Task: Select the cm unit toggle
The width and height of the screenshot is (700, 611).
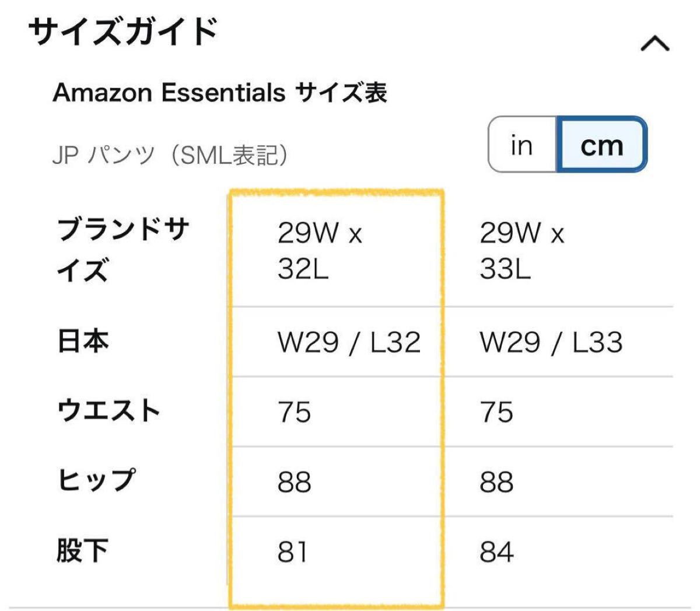Action: tap(601, 145)
